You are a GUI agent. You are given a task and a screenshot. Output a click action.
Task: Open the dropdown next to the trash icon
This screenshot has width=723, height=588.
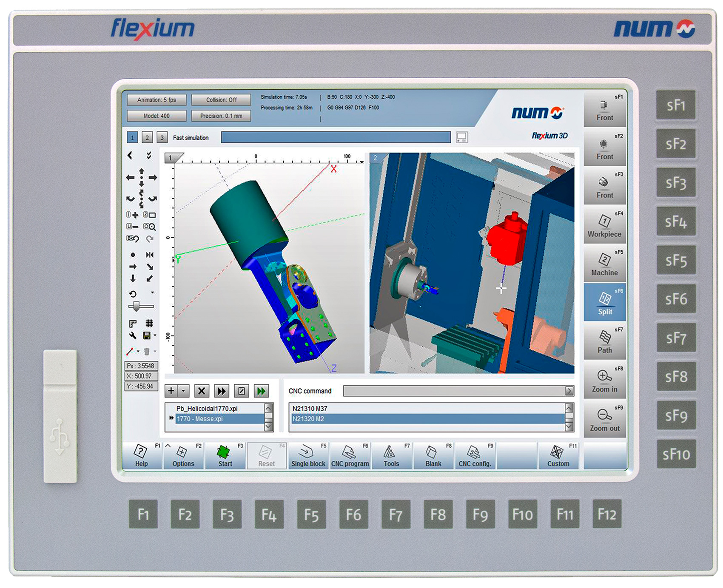(155, 351)
